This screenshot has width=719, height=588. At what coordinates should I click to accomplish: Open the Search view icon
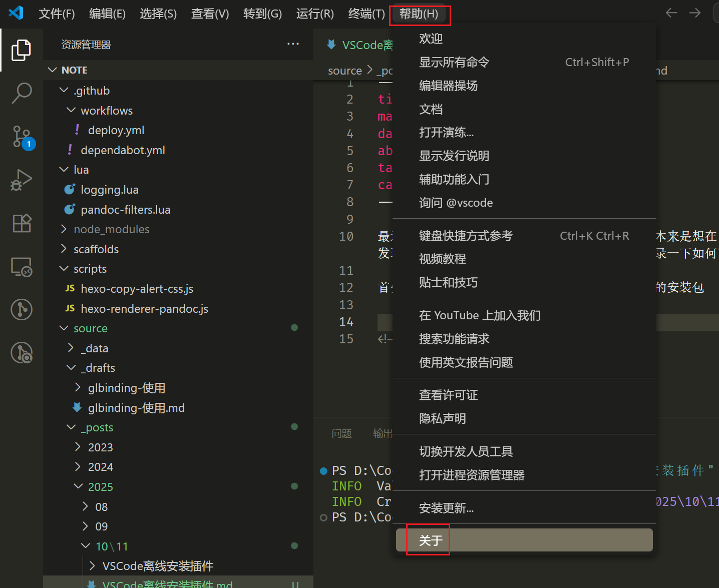21,93
